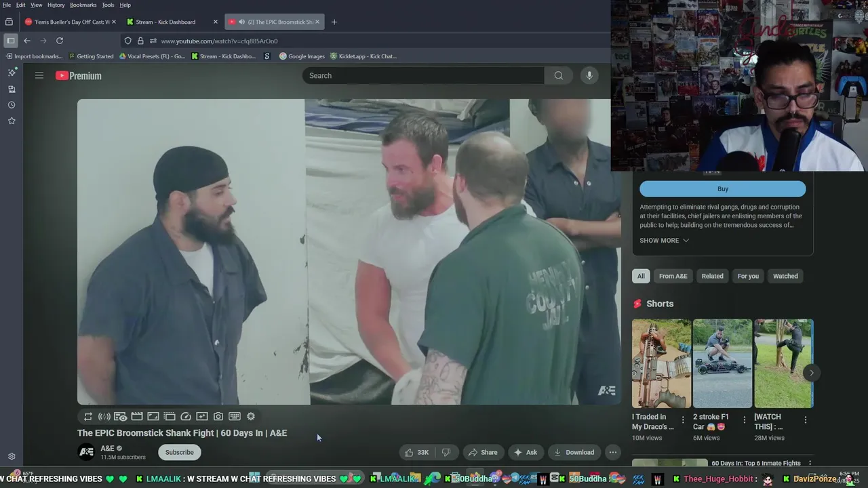The width and height of the screenshot is (868, 488).
Task: Open the Edit menu
Action: 21,5
